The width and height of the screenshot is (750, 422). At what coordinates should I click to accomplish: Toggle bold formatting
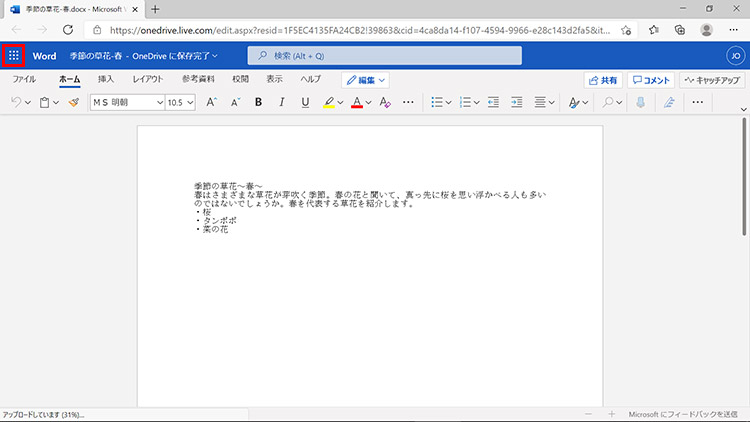(x=258, y=102)
